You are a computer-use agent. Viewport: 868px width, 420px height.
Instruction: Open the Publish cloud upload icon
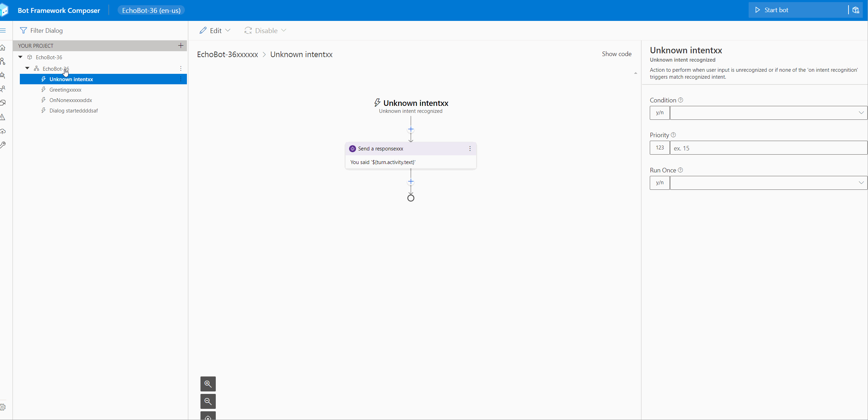point(3,131)
